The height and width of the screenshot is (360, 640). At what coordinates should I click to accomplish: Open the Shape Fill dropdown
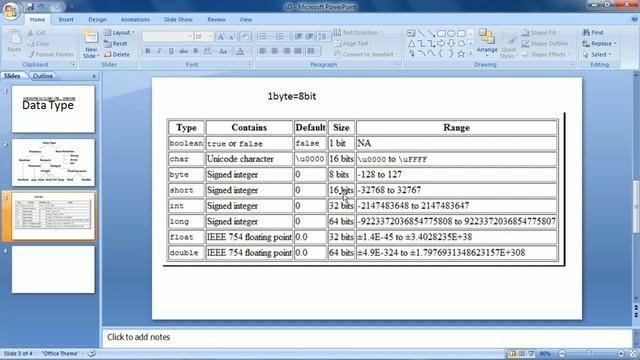[x=542, y=32]
